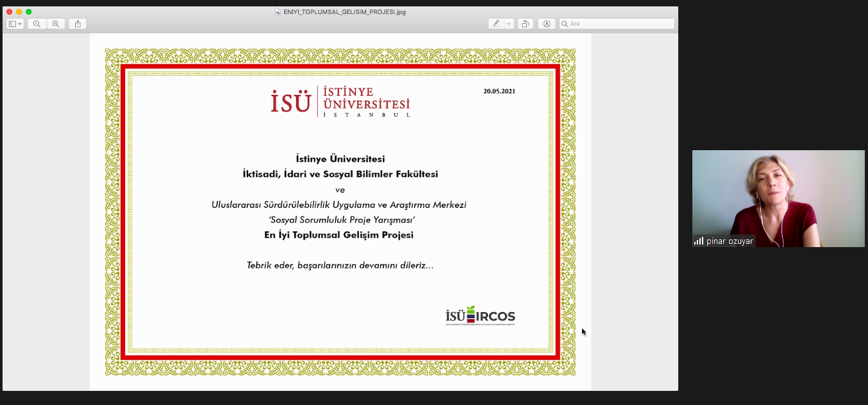Click the ENIYI_TOPLUMSAL_GELISIM_PROJESI.jpg window title
The width and height of the screenshot is (868, 405).
[344, 12]
